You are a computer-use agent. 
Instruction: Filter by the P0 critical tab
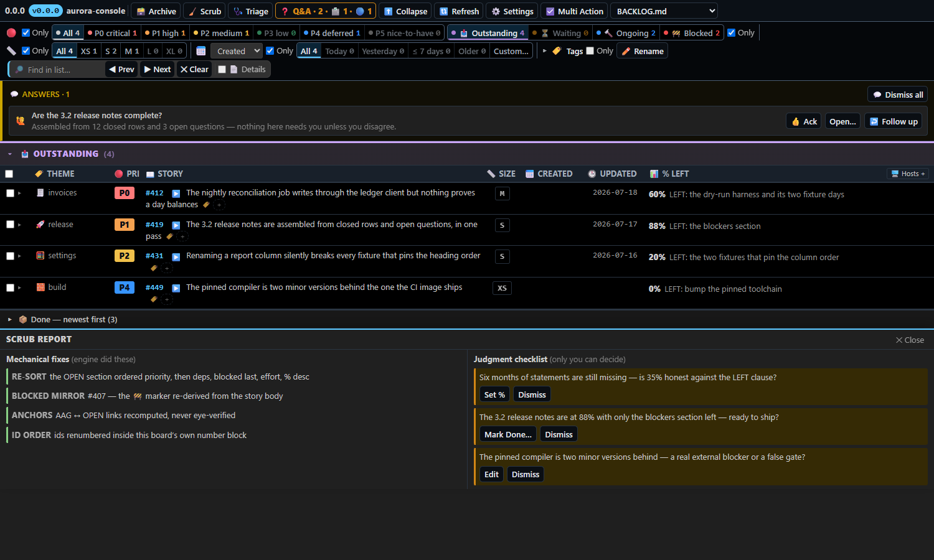pyautogui.click(x=113, y=33)
